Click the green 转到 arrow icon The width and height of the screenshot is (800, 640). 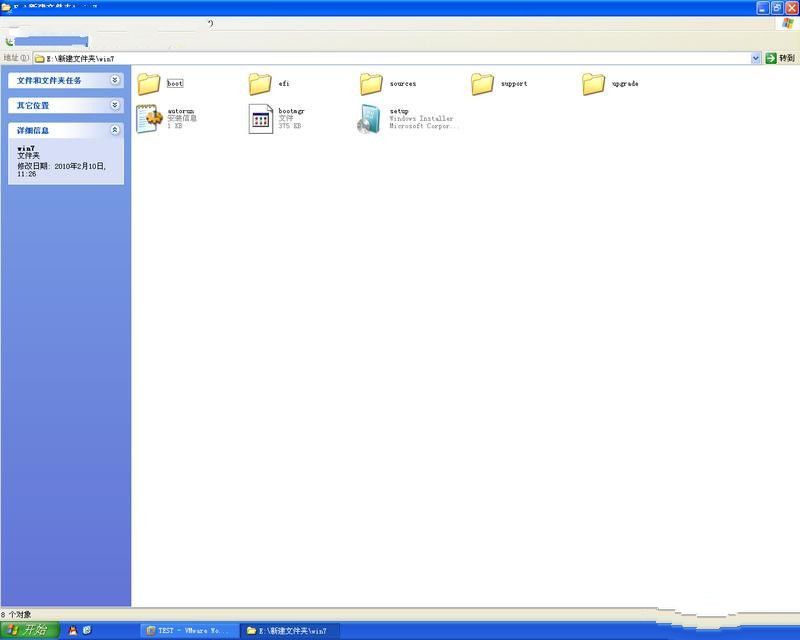[771, 58]
